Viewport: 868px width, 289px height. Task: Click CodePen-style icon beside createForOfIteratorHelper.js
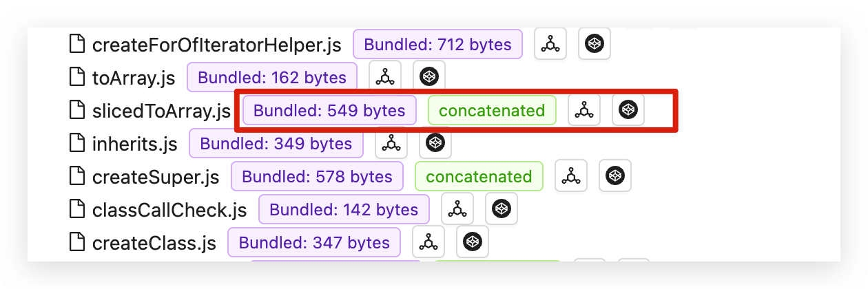coord(595,44)
